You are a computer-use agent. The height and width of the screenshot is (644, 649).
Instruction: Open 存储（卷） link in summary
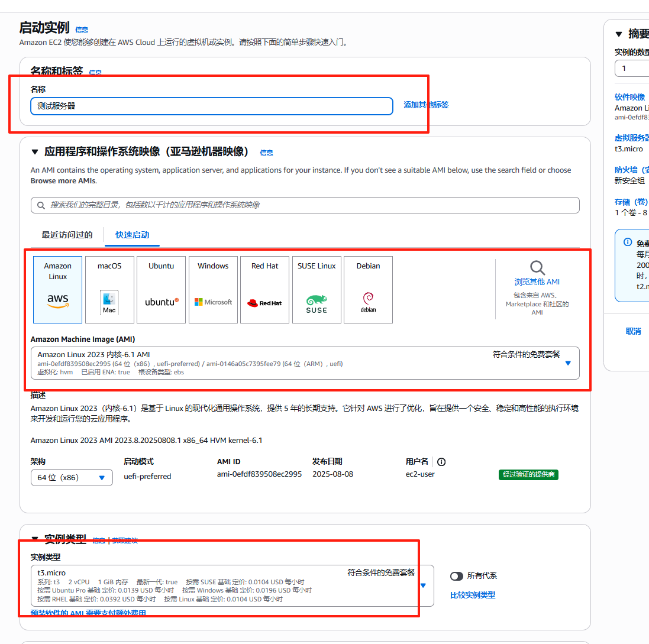pyautogui.click(x=631, y=202)
